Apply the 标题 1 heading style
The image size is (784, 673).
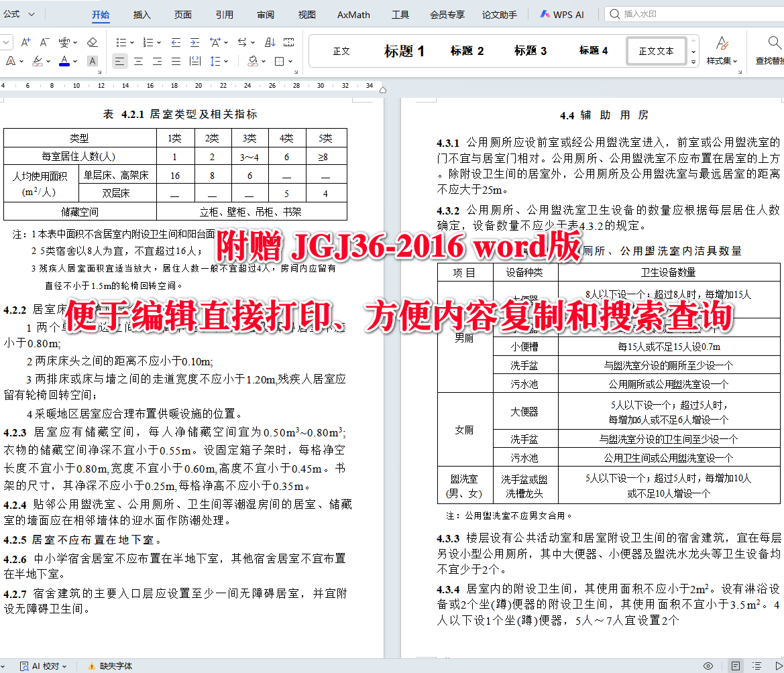[404, 51]
